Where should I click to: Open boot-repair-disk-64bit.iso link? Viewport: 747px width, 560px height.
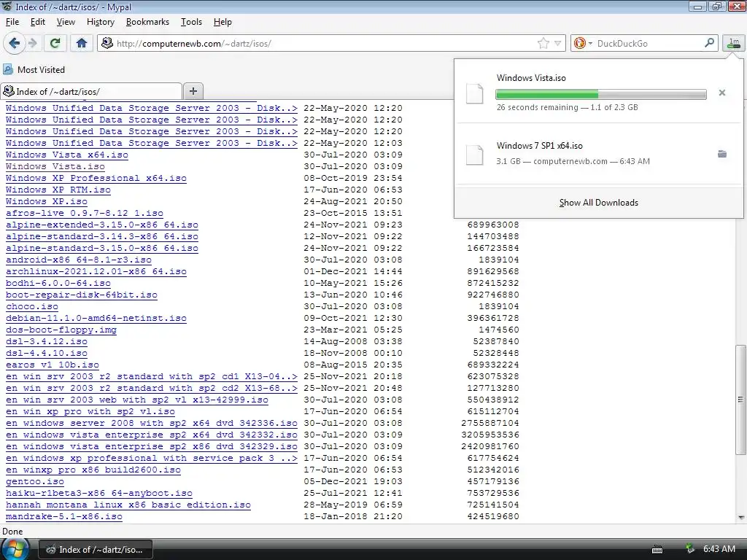click(82, 295)
